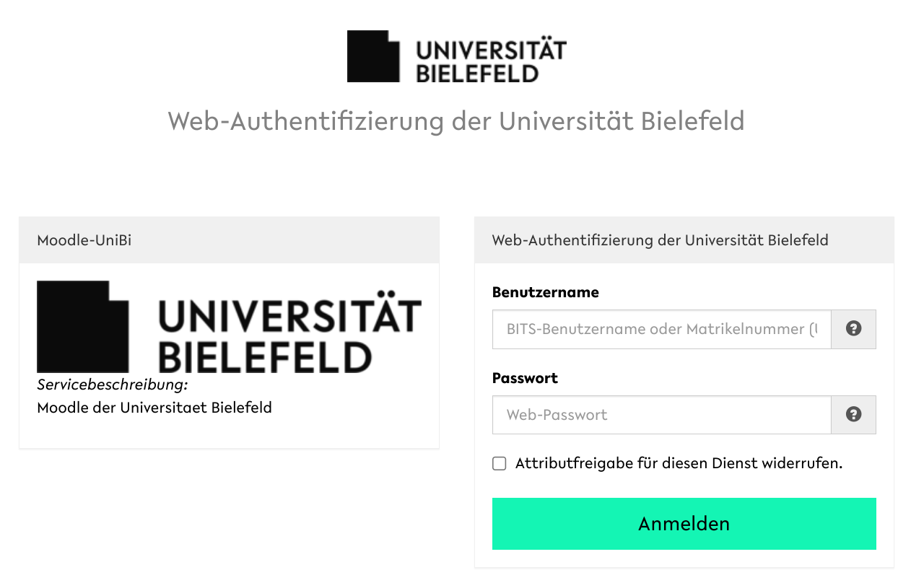The height and width of the screenshot is (588, 911).
Task: Click the 'Attributfreigabe für diesen Dienst widerrufen' label text
Action: pos(679,463)
